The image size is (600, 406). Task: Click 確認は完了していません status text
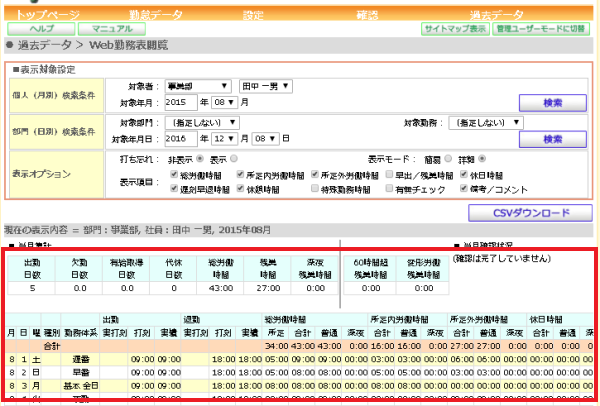coord(502,259)
